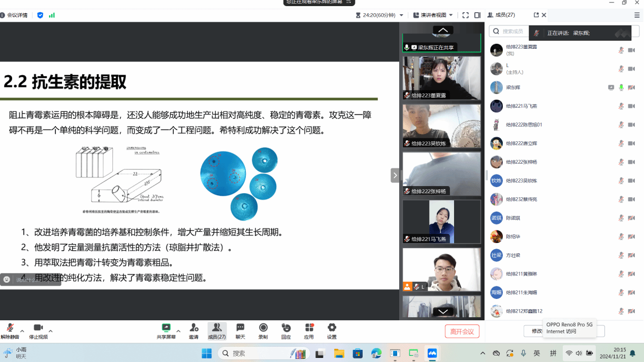Expand the meeting timer 24:20 dropdown
The height and width of the screenshot is (362, 644).
(x=401, y=15)
